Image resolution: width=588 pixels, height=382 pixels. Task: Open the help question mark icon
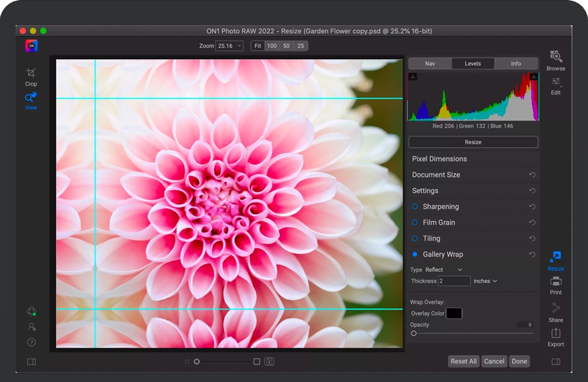(31, 342)
